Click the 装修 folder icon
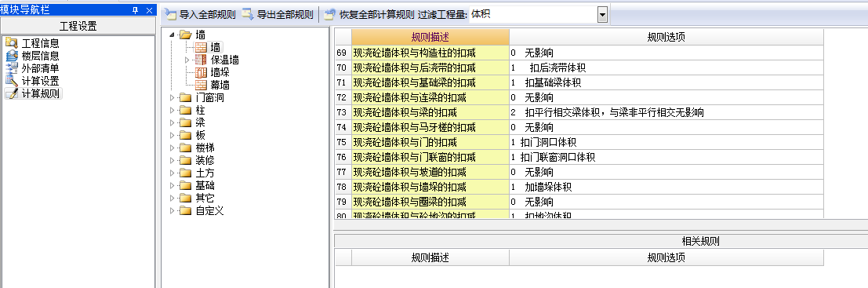The height and width of the screenshot is (288, 868). (186, 161)
